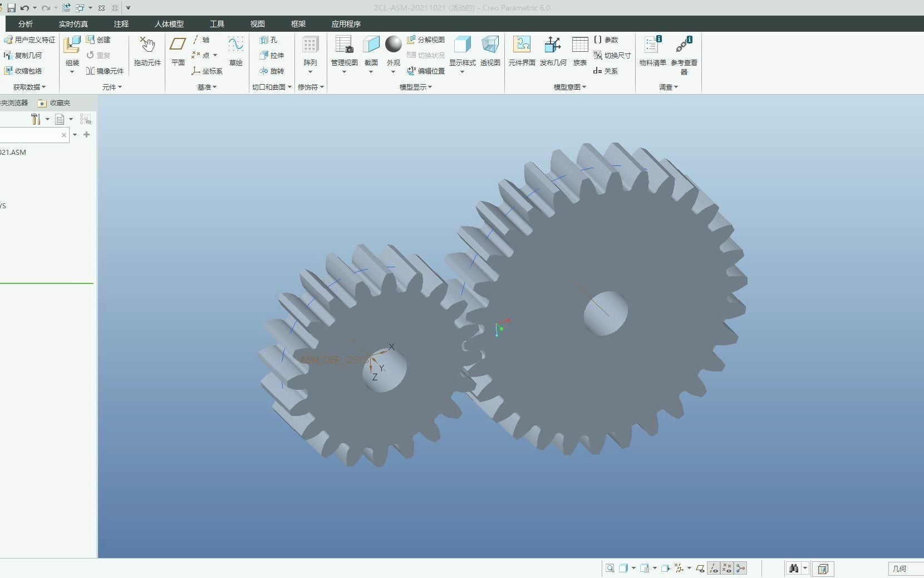
Task: Toggle datum point display in status bar
Action: tap(727, 569)
